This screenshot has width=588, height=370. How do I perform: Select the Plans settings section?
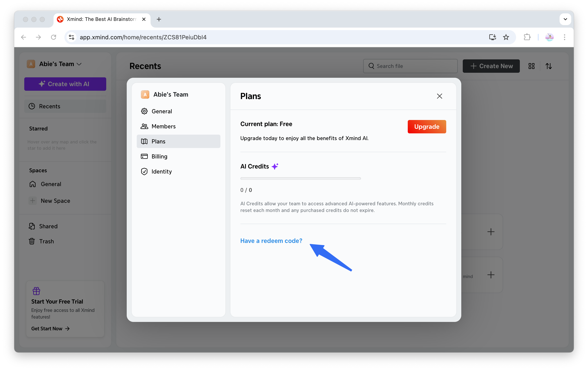click(179, 141)
